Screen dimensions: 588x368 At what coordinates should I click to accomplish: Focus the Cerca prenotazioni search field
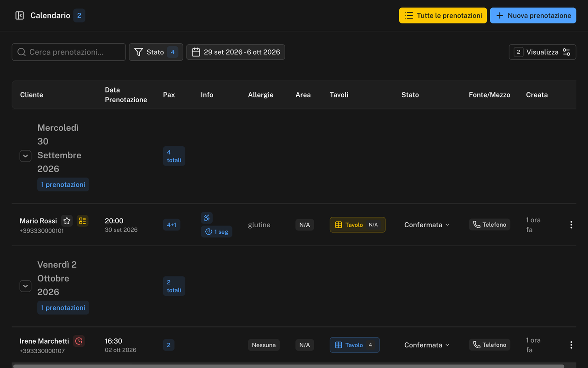click(x=69, y=52)
